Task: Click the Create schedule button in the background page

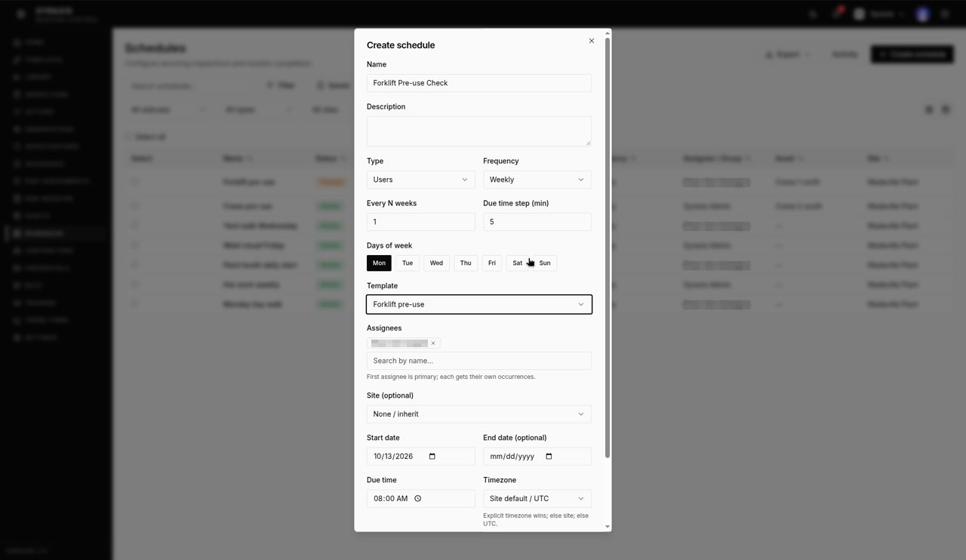Action: 912,54
